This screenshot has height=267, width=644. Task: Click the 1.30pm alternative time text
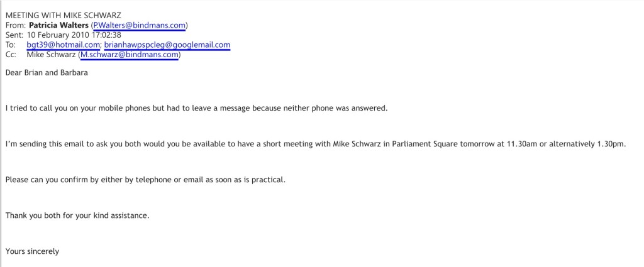(x=612, y=144)
